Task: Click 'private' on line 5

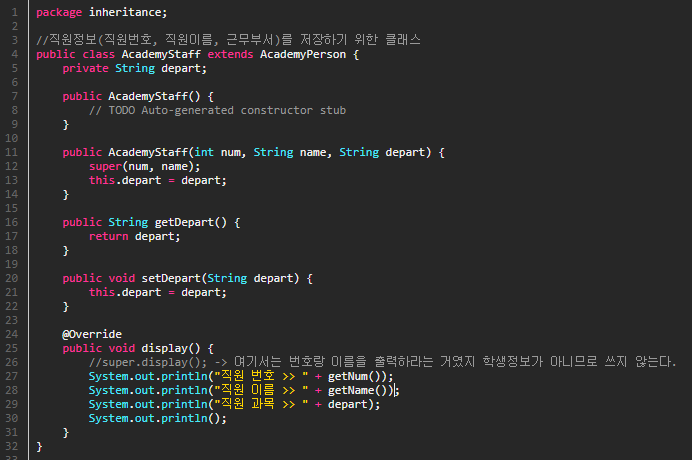Action: 86,68
